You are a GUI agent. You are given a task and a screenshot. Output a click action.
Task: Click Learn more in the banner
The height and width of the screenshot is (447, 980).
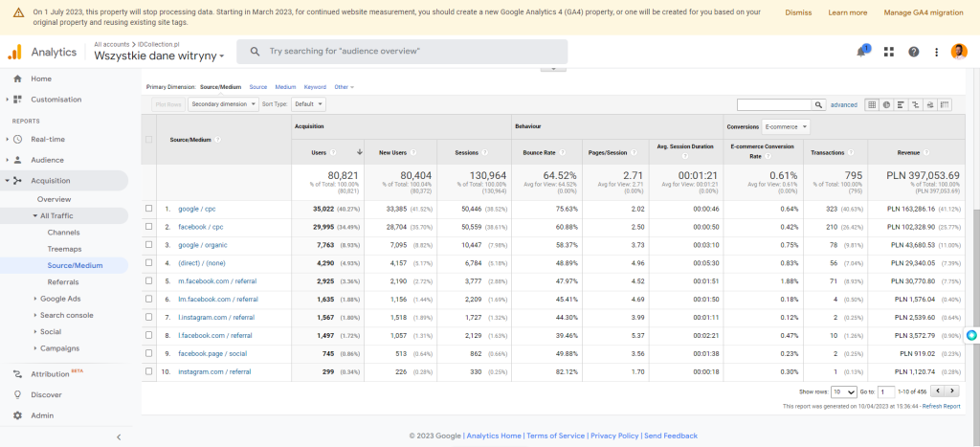click(848, 12)
